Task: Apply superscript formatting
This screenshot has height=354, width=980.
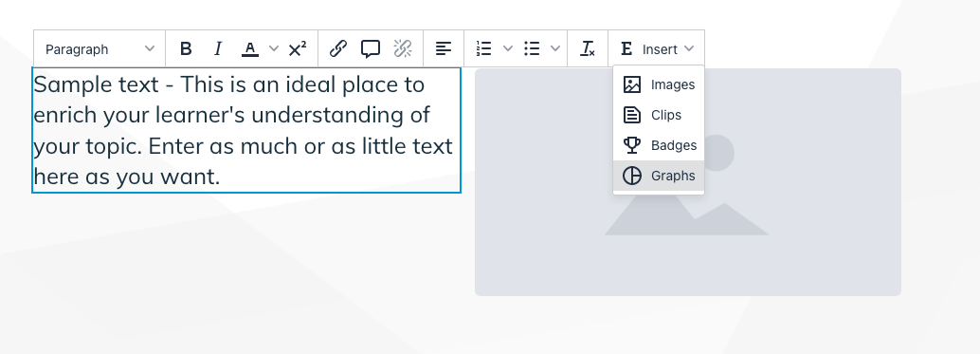Action: 298,48
